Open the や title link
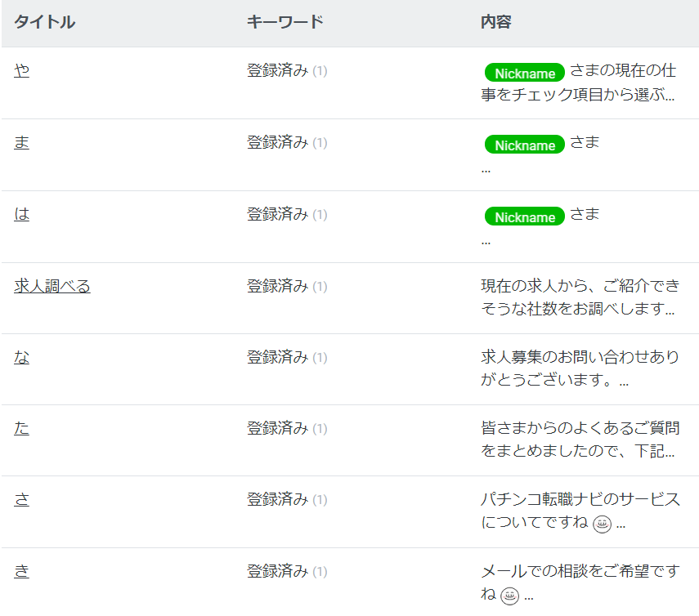 pos(21,70)
